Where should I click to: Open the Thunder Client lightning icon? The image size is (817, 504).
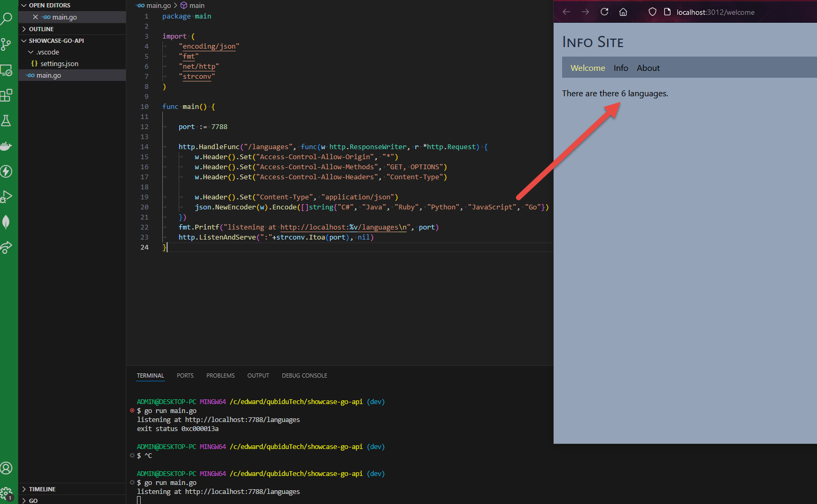point(6,171)
